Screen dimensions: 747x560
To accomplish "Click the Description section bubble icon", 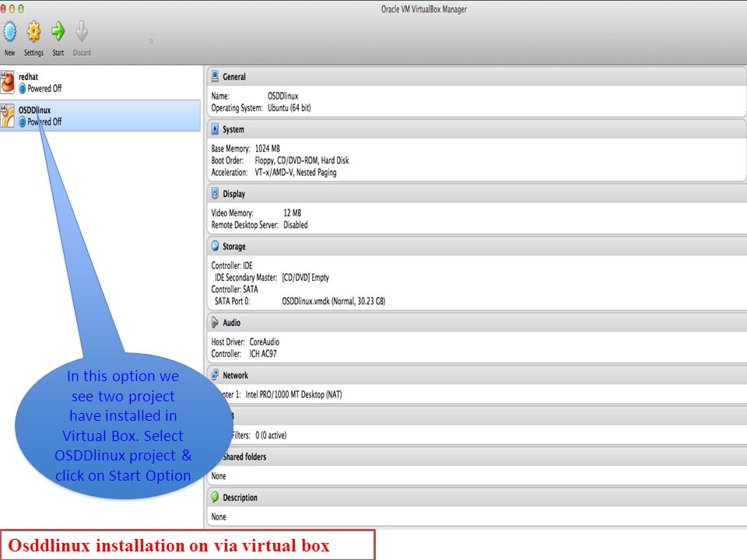I will (215, 497).
